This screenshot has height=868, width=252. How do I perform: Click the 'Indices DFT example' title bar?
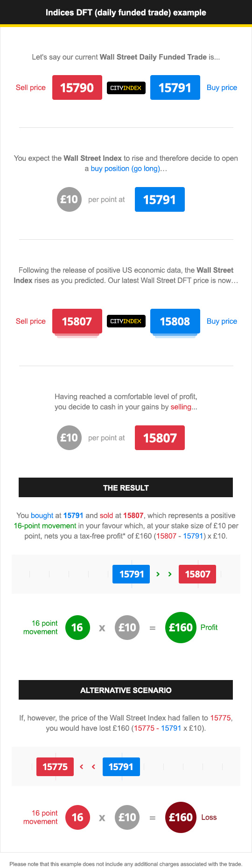pos(126,13)
